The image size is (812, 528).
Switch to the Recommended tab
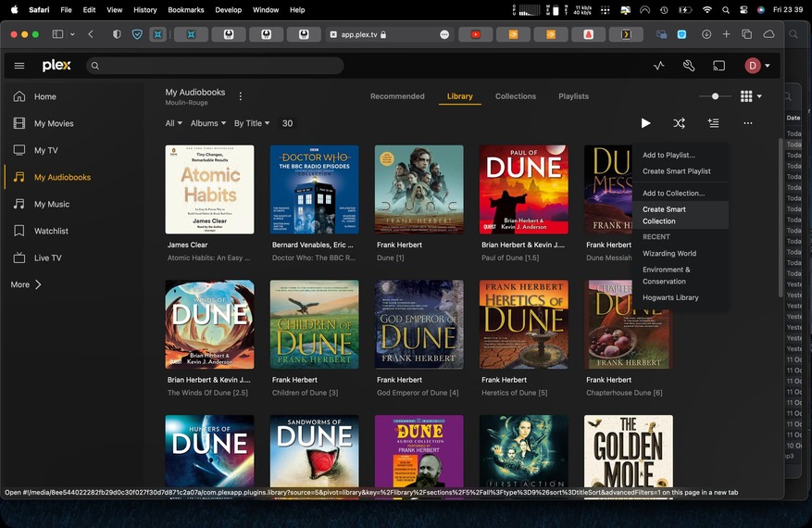pyautogui.click(x=397, y=96)
